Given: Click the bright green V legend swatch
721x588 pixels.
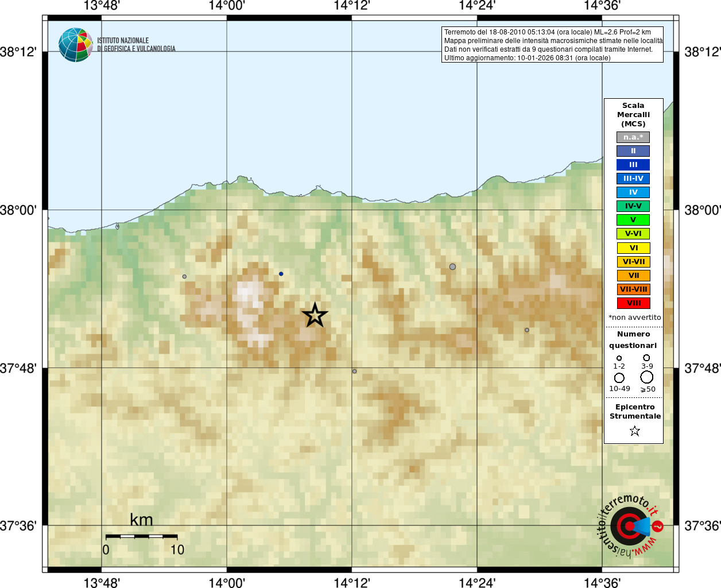Looking at the screenshot, I should coord(633,220).
